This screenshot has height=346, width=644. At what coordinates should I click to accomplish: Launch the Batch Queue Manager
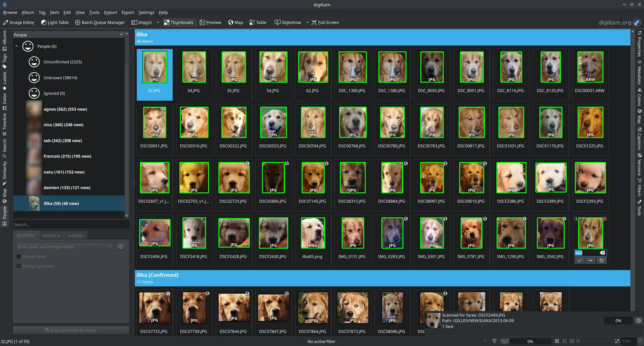100,22
